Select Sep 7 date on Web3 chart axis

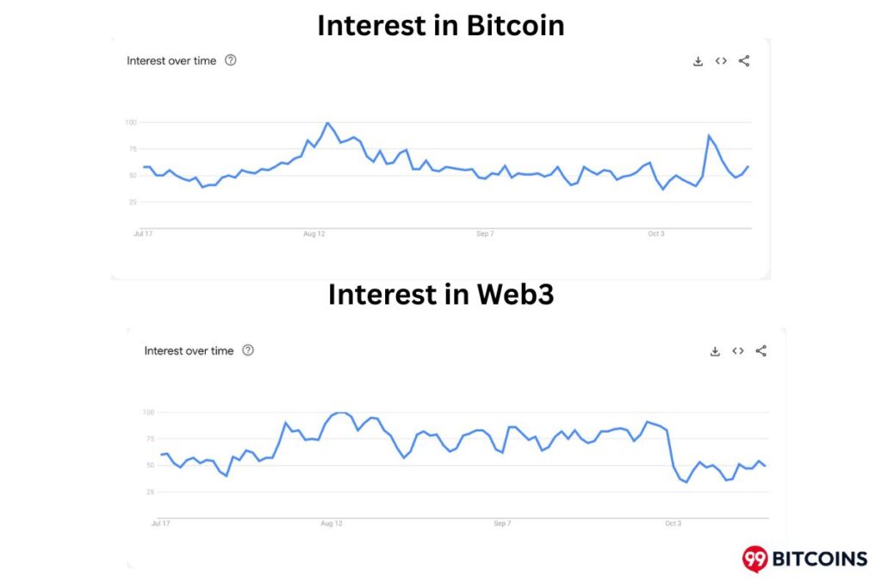[x=502, y=523]
